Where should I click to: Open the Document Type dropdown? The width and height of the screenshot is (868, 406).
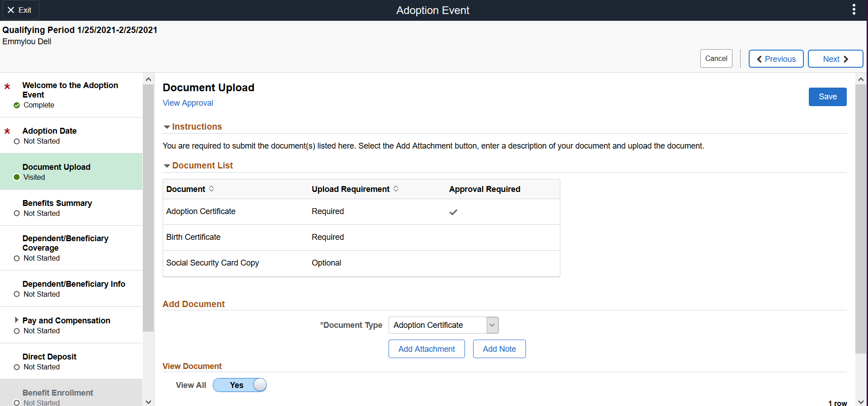492,325
